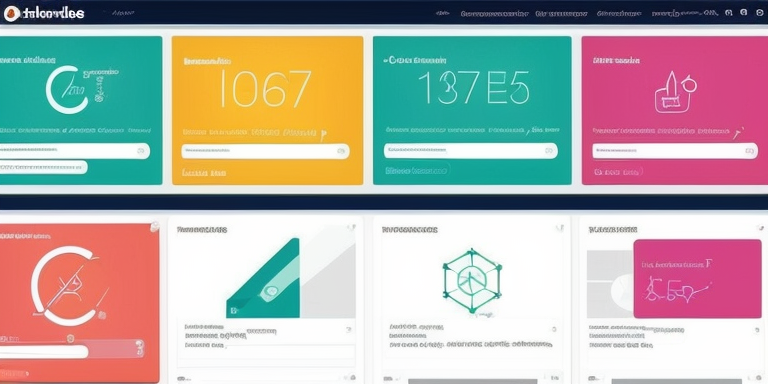Click the corner icon of the red card
The width and height of the screenshot is (768, 384).
154,226
